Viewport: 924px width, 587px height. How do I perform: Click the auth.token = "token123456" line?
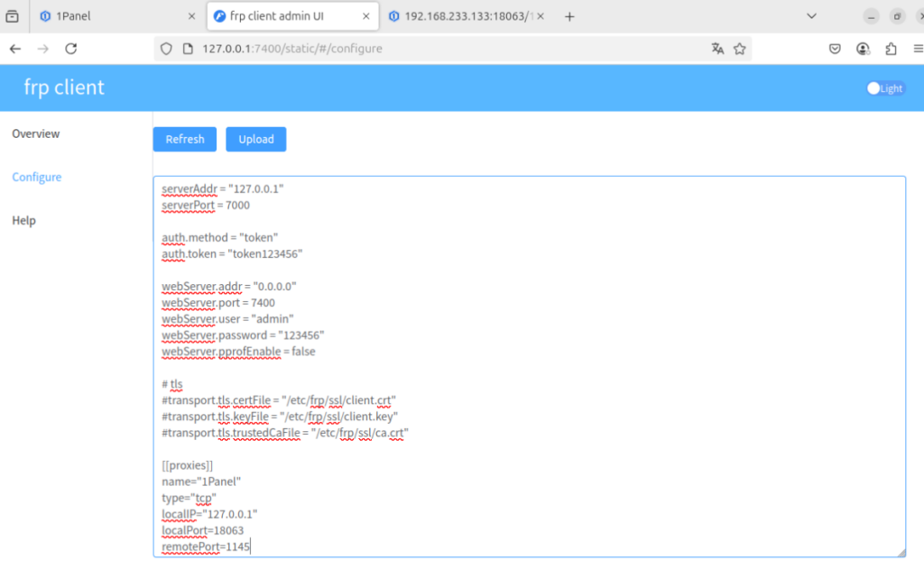[232, 254]
